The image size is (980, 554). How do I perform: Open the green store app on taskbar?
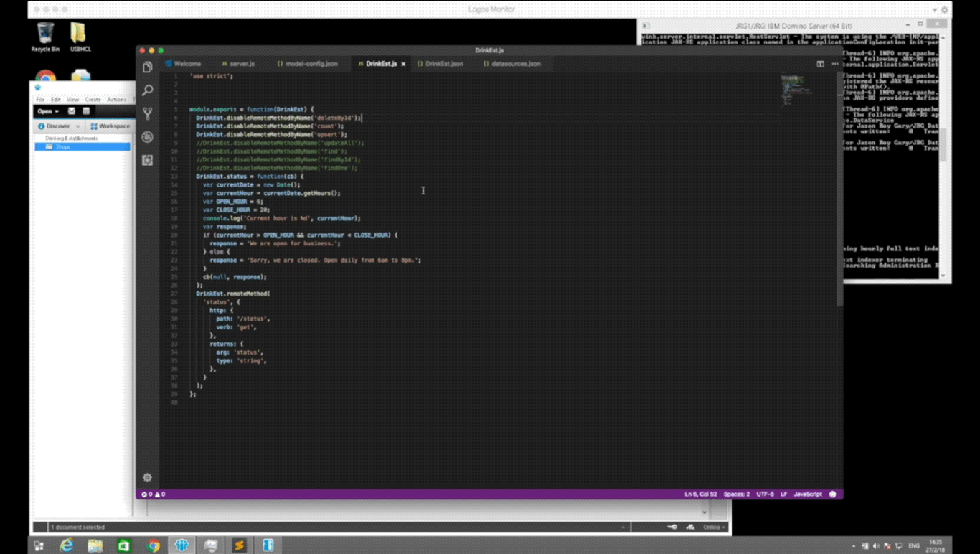click(x=124, y=546)
